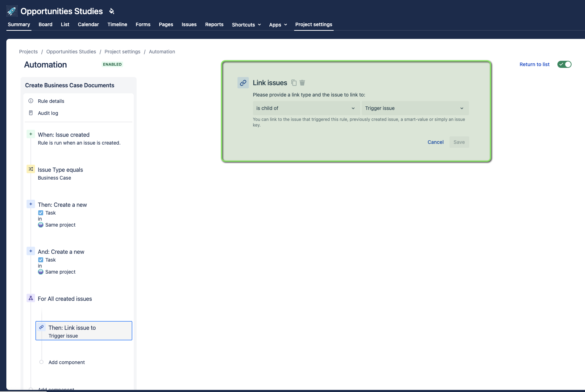Viewport: 585px width, 392px height.
Task: Open the 'is child of' link type dropdown
Action: point(306,108)
